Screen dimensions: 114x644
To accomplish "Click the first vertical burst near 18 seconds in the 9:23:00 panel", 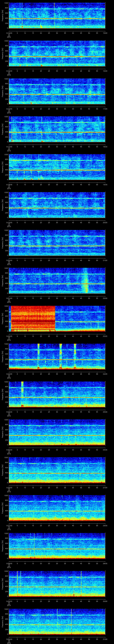I will (x=39, y=356).
